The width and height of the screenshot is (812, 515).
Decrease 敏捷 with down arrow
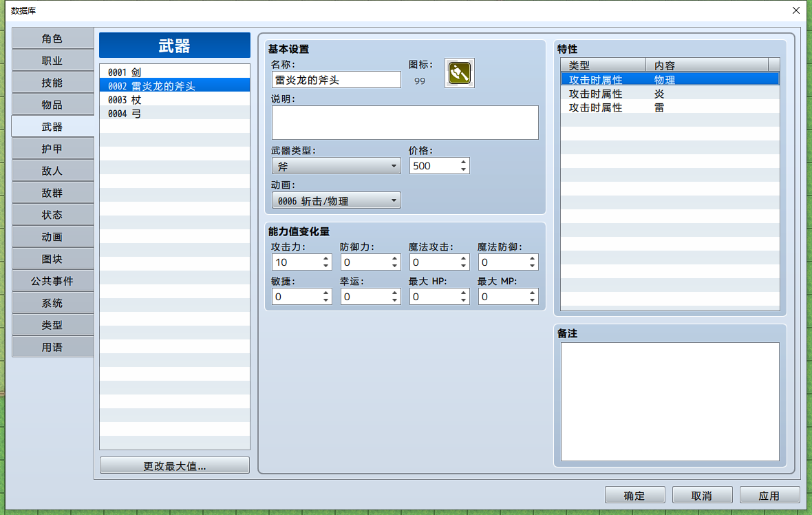tap(325, 300)
